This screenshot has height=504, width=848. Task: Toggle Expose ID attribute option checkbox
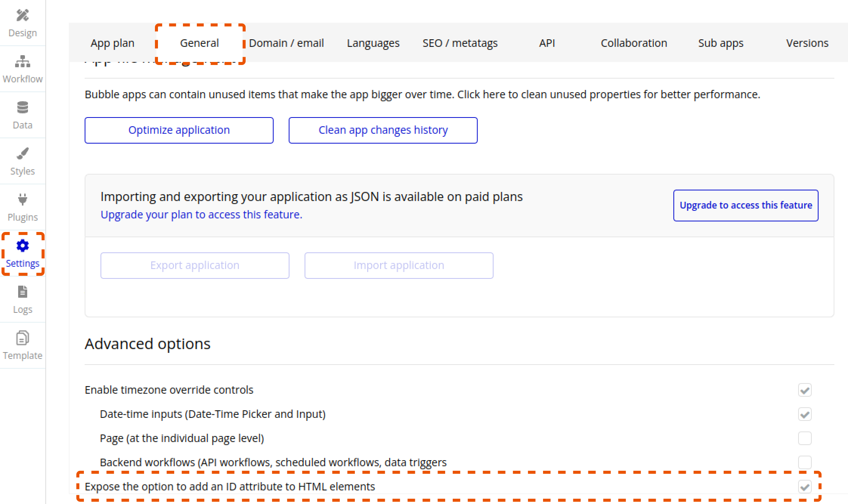[x=805, y=487]
